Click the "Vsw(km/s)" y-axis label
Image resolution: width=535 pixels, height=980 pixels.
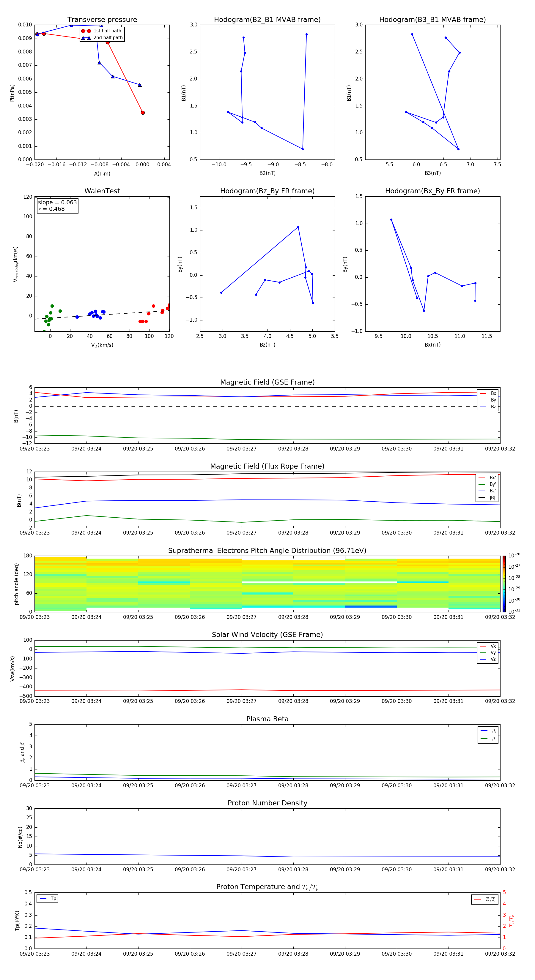click(12, 668)
